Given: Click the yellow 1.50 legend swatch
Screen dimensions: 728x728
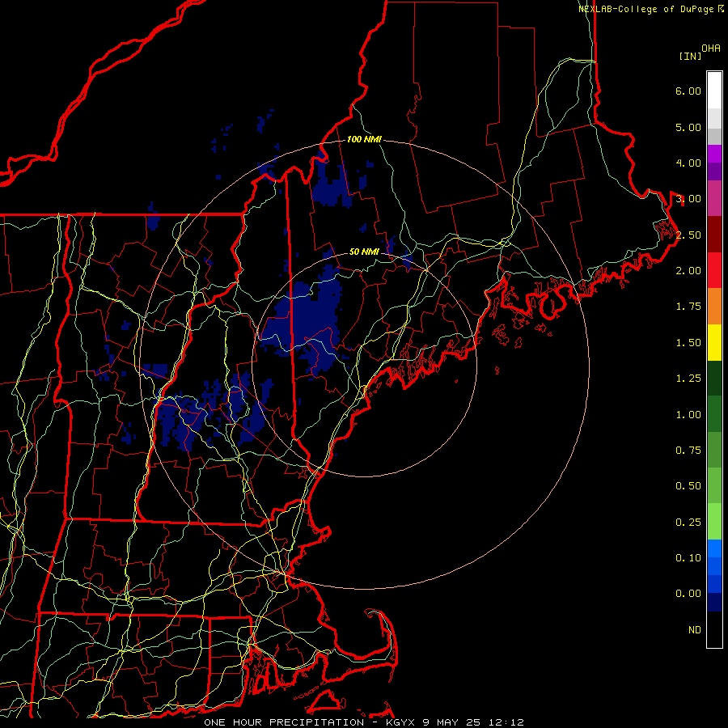Looking at the screenshot, I should 714,342.
